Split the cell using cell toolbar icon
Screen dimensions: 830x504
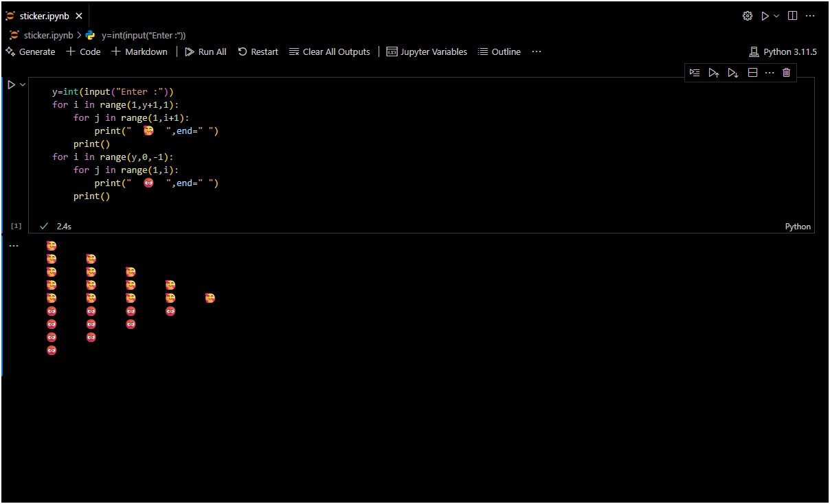(x=752, y=73)
